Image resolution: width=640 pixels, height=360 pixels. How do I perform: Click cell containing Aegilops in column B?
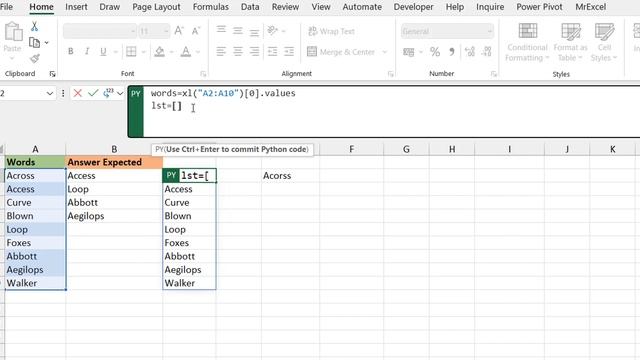click(x=114, y=216)
